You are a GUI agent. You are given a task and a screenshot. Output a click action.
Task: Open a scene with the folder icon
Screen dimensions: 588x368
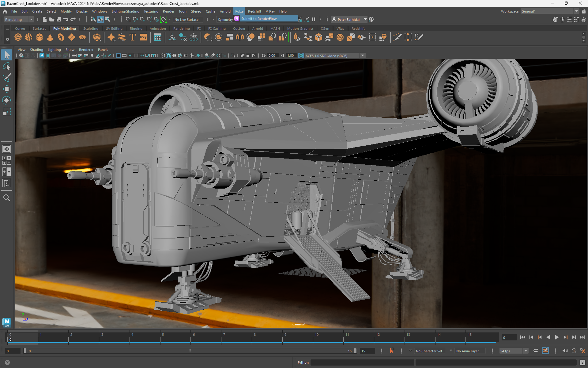tap(52, 20)
